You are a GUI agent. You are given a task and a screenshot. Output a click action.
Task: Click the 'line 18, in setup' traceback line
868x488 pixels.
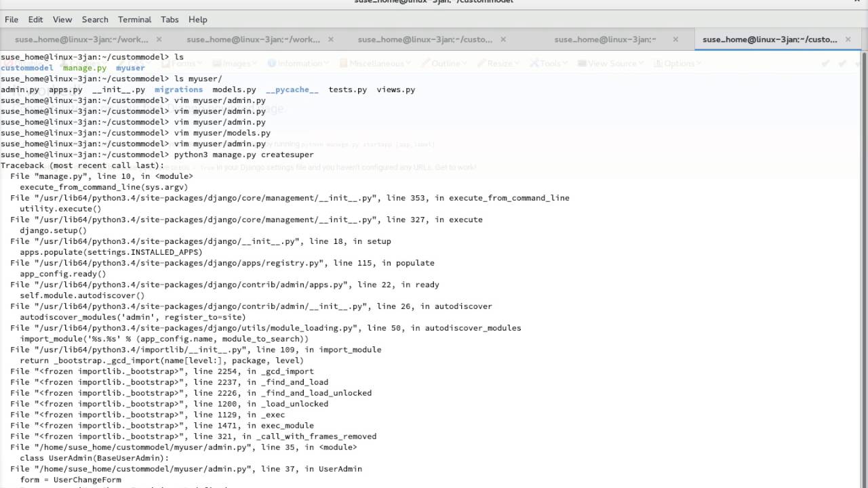(201, 241)
